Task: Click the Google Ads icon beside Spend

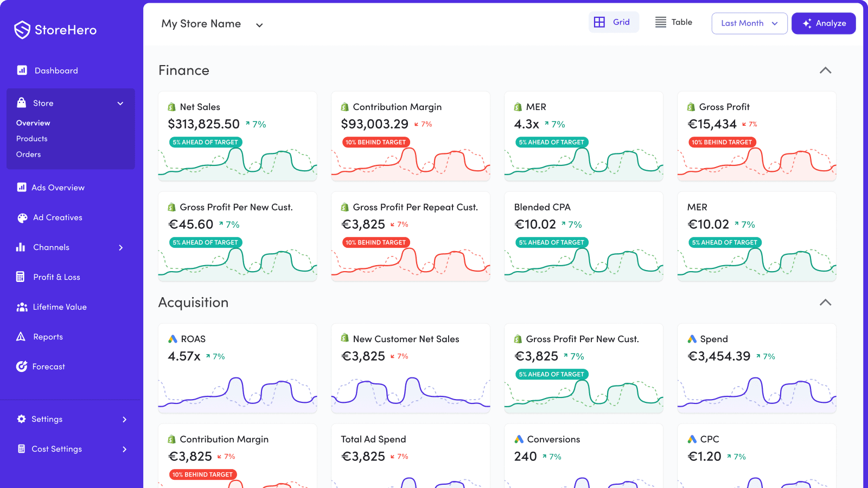Action: [692, 339]
